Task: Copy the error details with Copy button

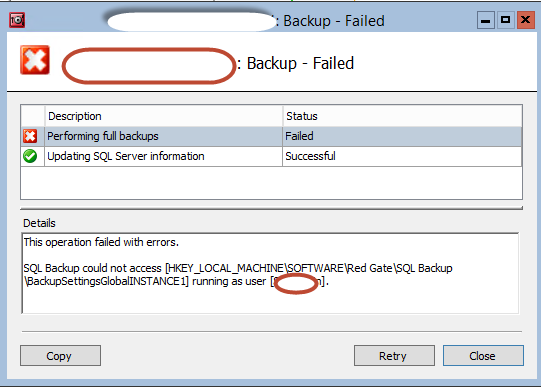Action: [60, 356]
